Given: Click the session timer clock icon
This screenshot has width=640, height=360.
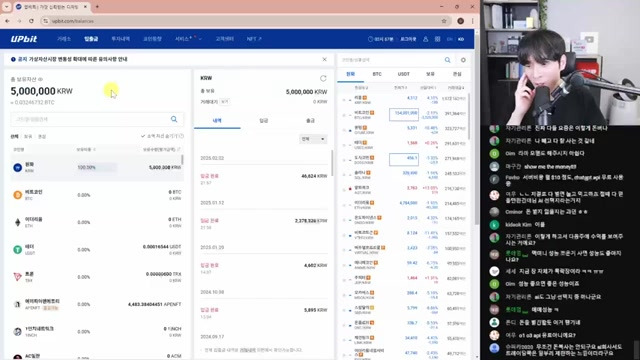Looking at the screenshot, I should pyautogui.click(x=371, y=39).
